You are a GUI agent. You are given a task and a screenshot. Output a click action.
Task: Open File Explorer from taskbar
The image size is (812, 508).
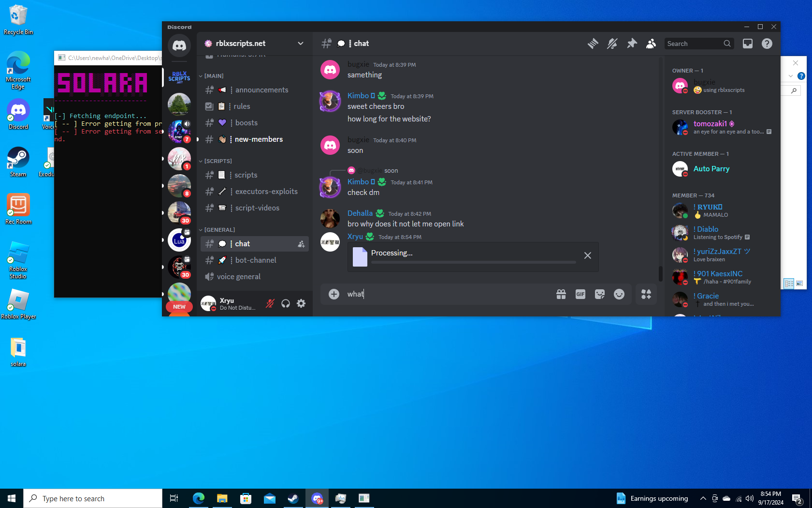tap(222, 498)
